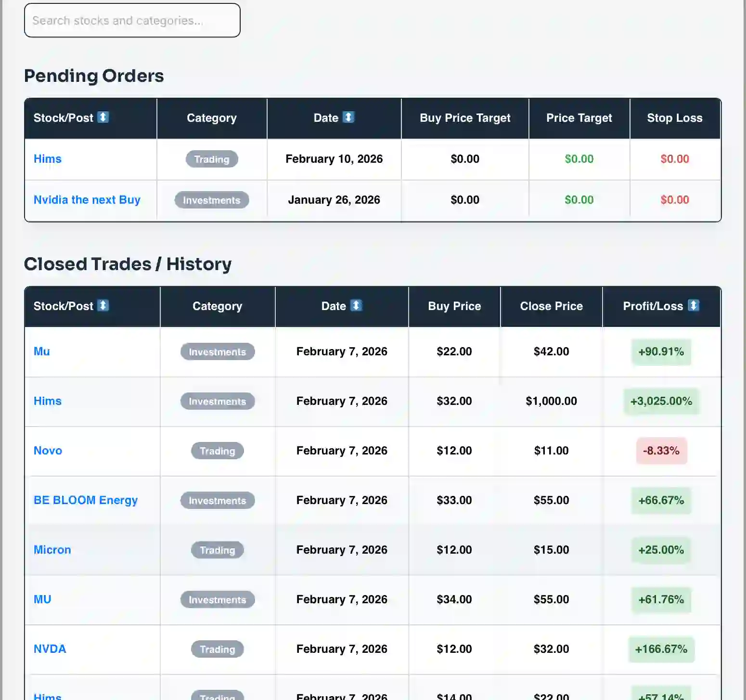Open the Novo trade entry
Screen dimensions: 746x700
pos(48,451)
